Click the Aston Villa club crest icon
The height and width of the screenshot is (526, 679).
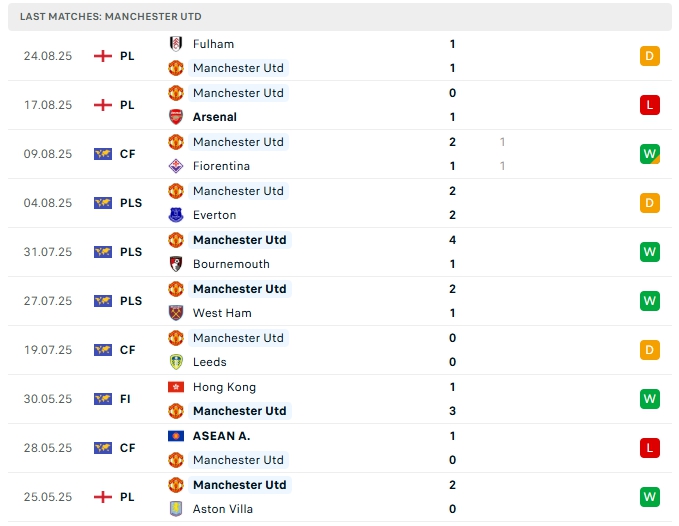tap(176, 509)
